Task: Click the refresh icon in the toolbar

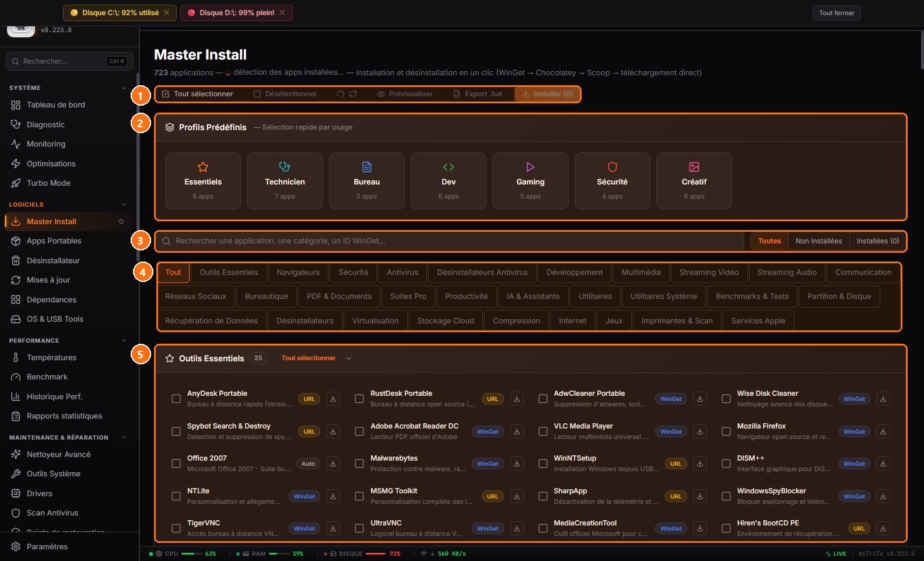Action: coord(353,94)
